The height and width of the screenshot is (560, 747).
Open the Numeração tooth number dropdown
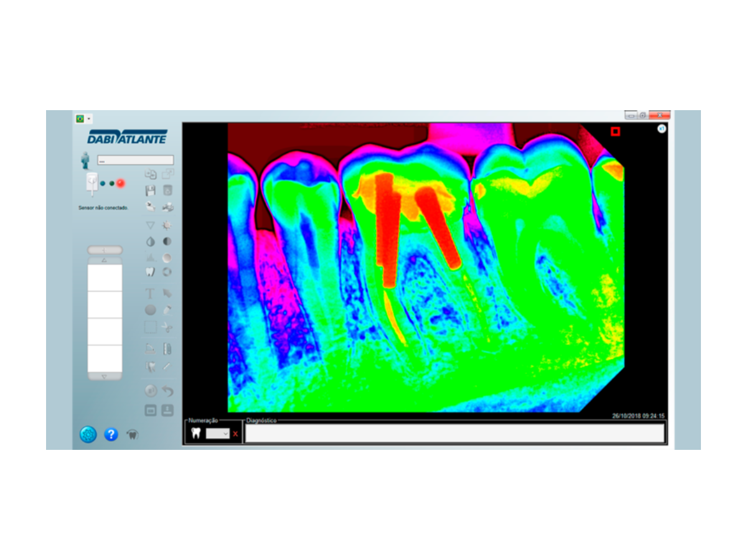(x=218, y=434)
